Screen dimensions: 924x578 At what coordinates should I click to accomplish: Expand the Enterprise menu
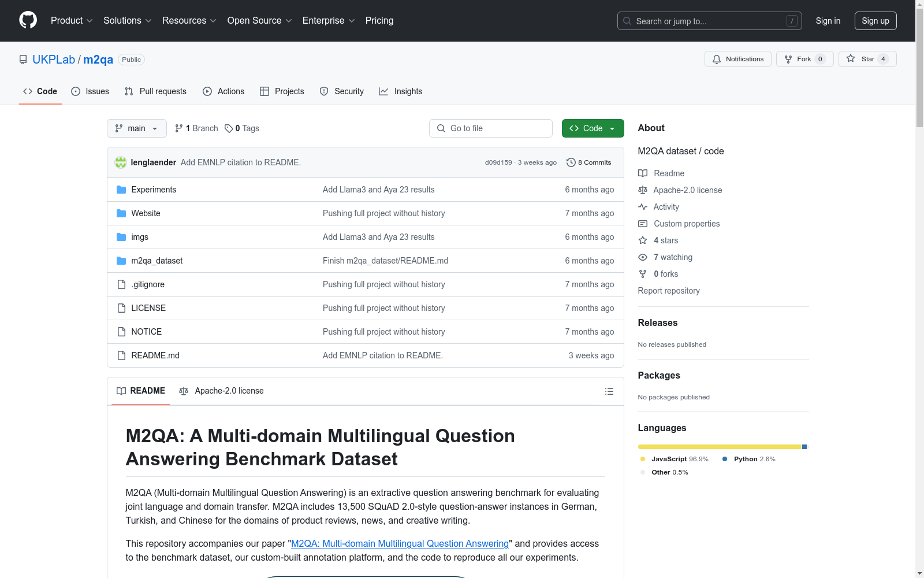(329, 20)
